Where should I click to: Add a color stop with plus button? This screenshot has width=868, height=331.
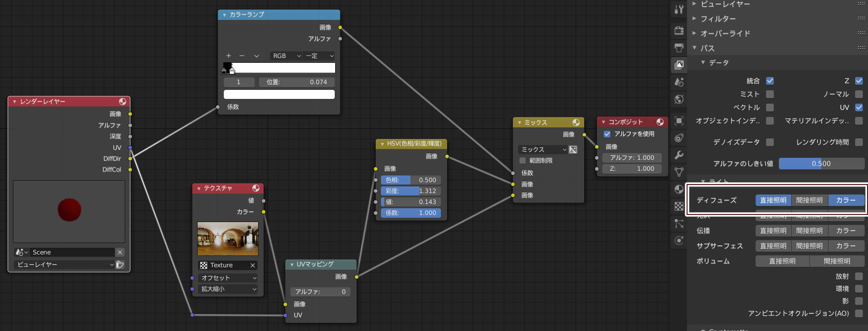click(x=229, y=56)
